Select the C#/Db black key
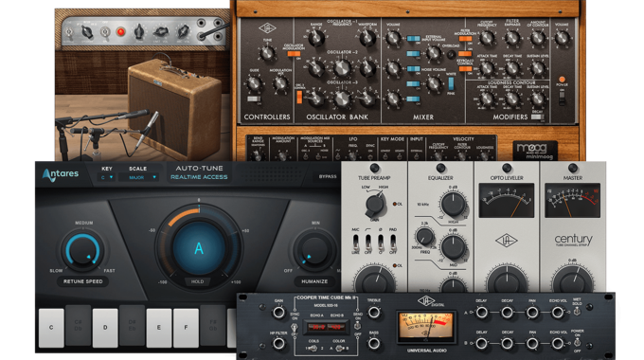644x360 pixels. point(78,325)
